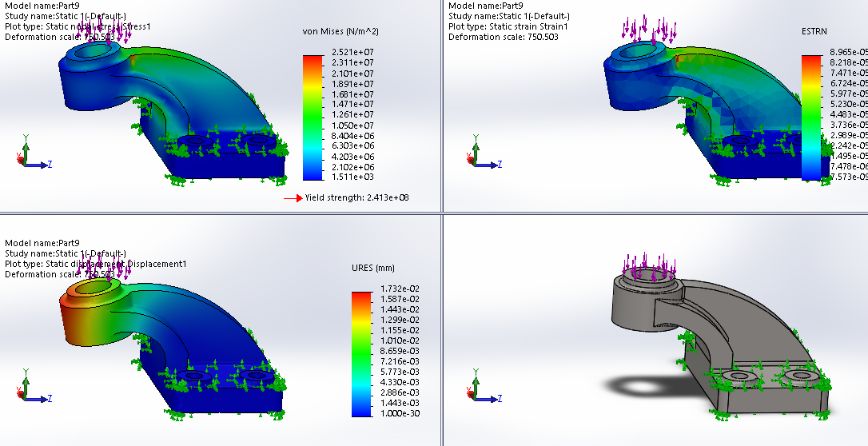
Task: Click the legend value 1.261e+07
Action: 352,114
